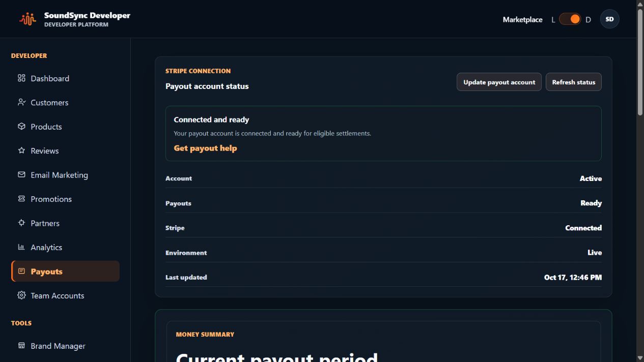The height and width of the screenshot is (362, 644).
Task: Select Promotions in the sidebar
Action: [x=65, y=199]
